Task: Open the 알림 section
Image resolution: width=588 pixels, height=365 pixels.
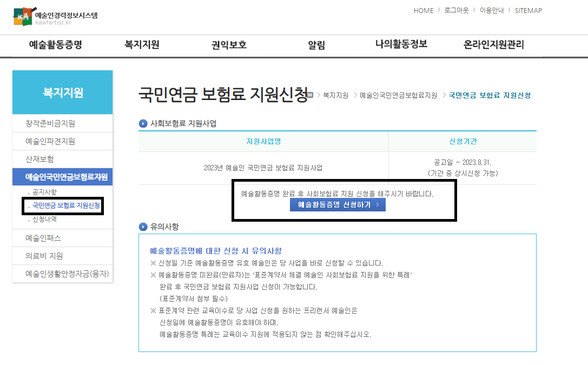Action: (315, 45)
